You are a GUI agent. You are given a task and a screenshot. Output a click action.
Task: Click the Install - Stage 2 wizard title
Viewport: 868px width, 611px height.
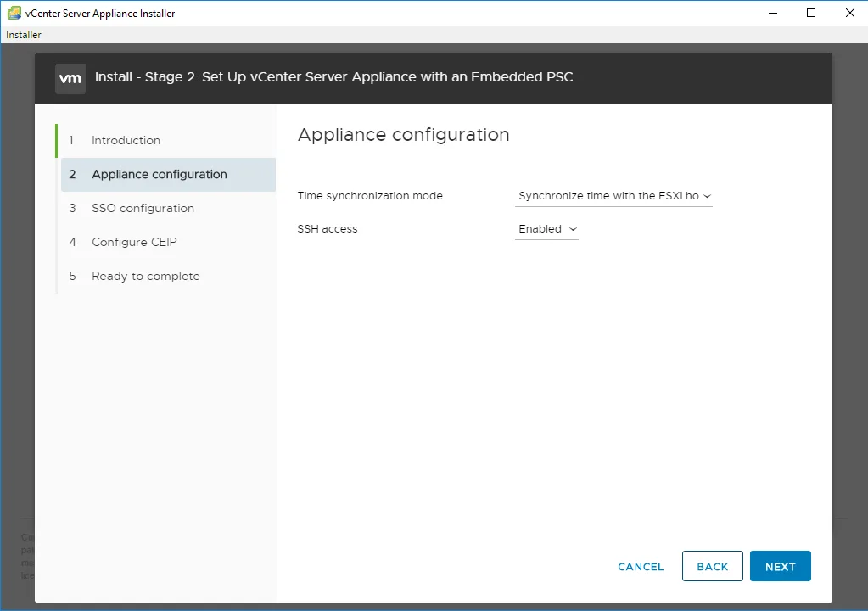[x=333, y=77]
